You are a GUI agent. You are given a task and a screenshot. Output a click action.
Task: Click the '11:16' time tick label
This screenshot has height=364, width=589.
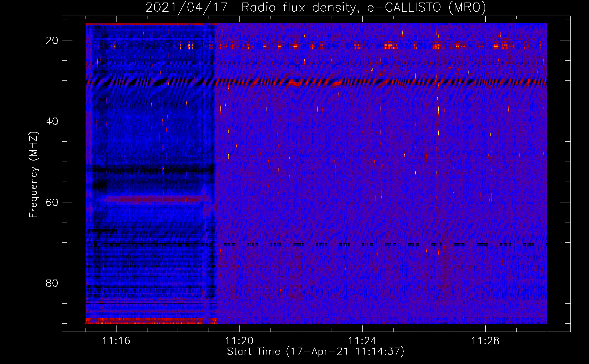tap(116, 341)
